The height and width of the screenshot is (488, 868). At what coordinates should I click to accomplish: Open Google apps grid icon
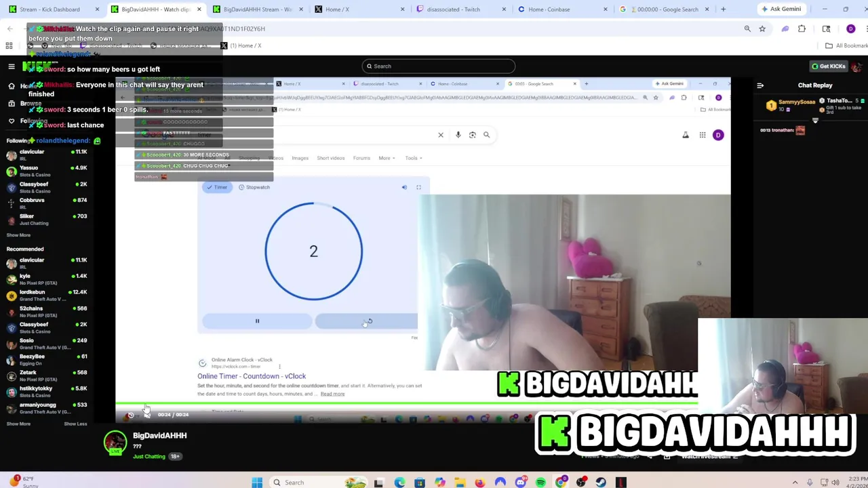point(703,135)
